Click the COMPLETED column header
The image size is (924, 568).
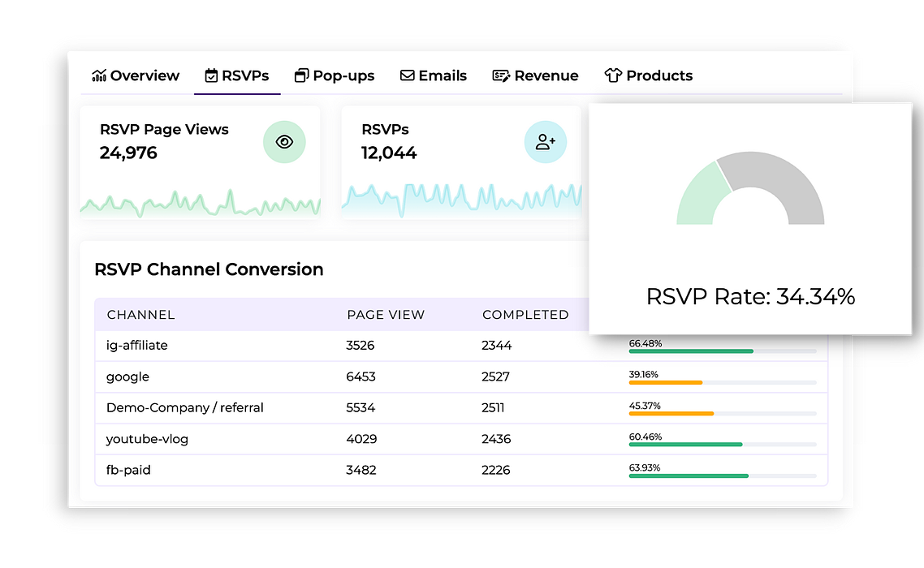[x=525, y=315]
